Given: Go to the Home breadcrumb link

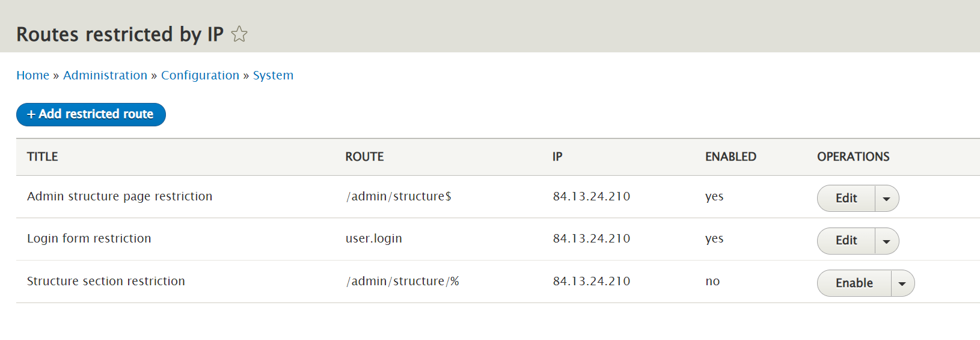Looking at the screenshot, I should [x=32, y=75].
